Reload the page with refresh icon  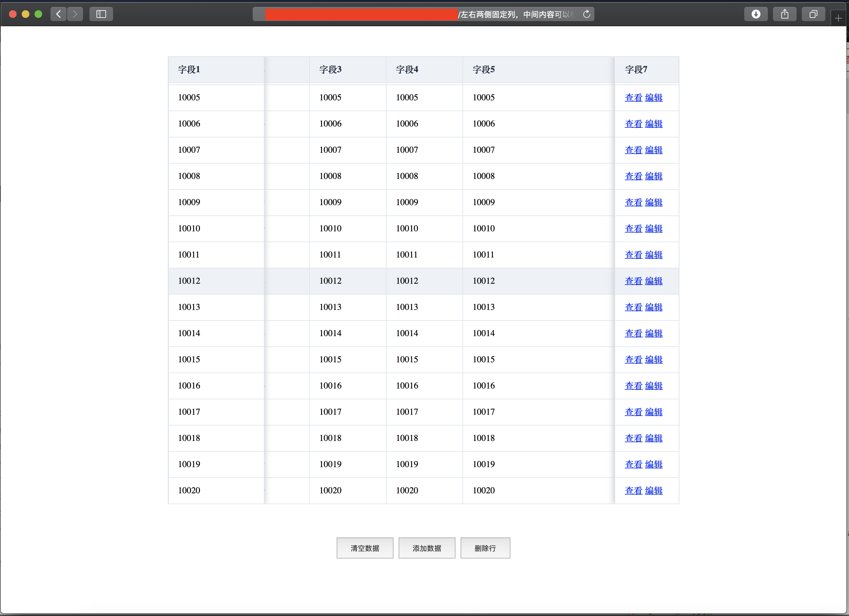(586, 14)
